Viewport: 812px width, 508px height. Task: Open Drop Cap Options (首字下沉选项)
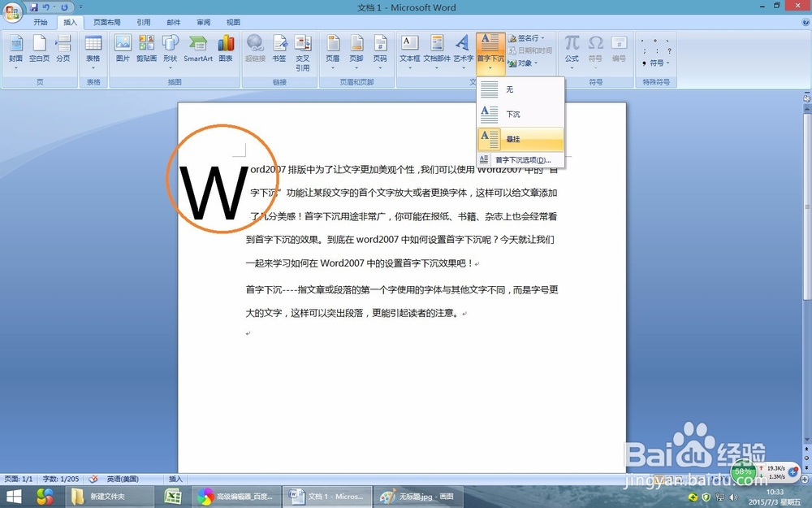coord(520,159)
